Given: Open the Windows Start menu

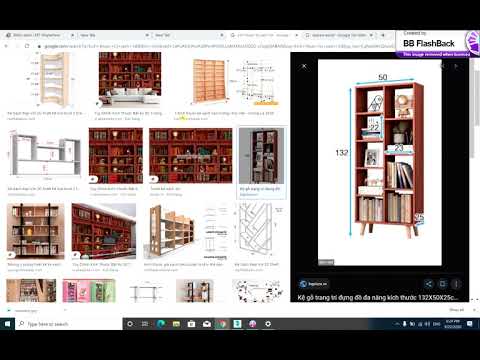Looking at the screenshot, I should pyautogui.click(x=7, y=324).
